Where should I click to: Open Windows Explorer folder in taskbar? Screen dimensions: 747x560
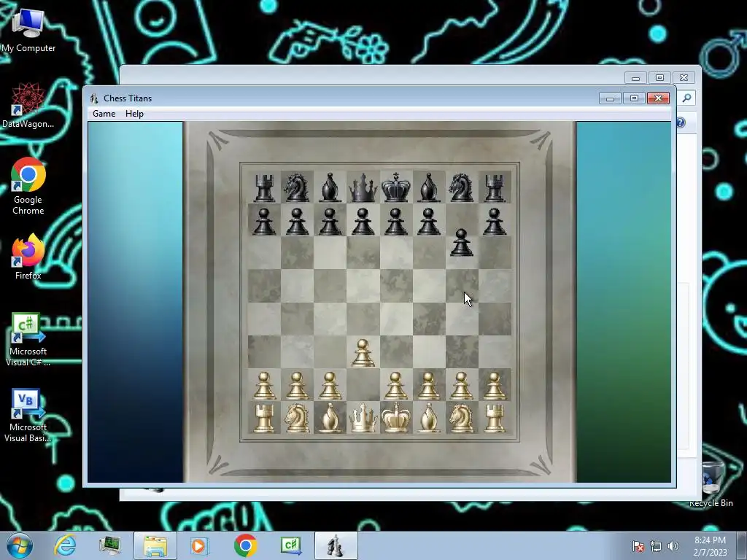155,545
